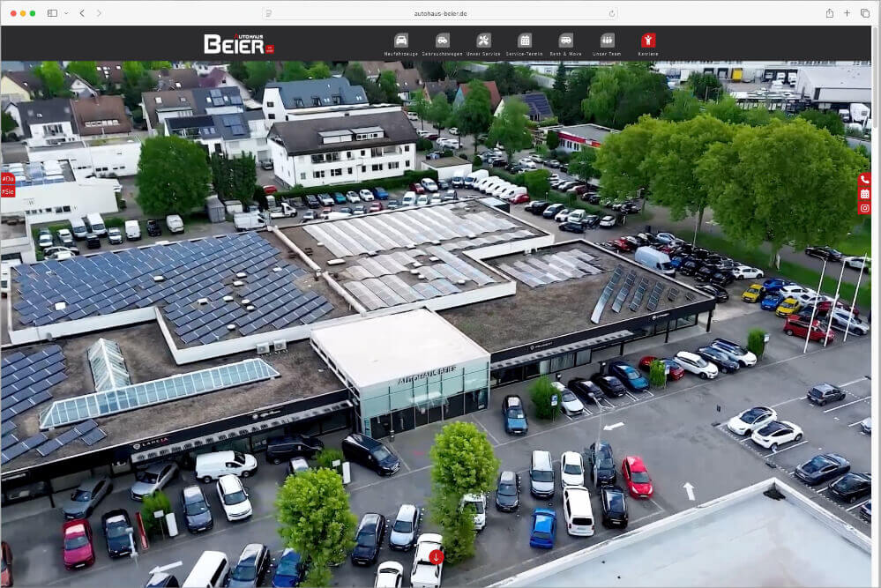Open the booking calendar icon on right edge
Screen dimensions: 881x588
pos(865,195)
